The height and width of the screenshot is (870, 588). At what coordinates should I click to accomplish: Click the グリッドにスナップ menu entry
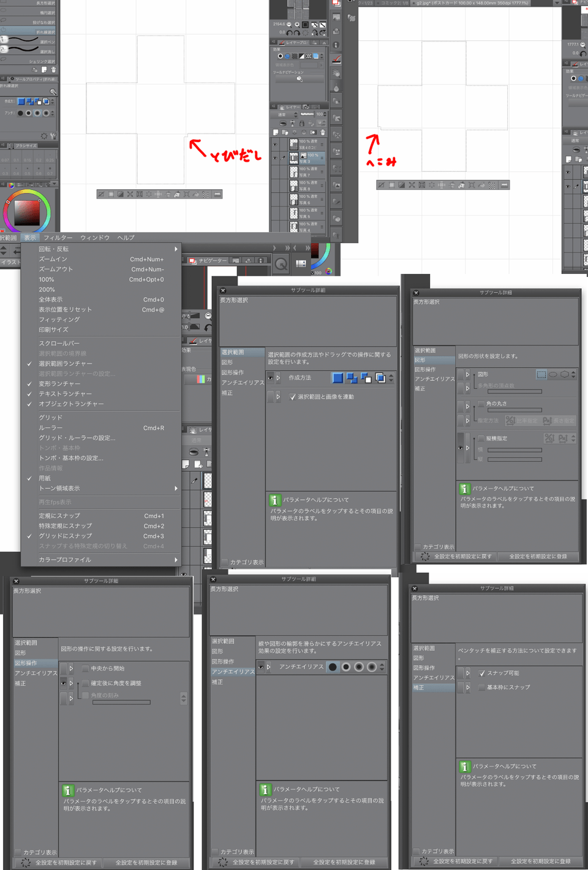(66, 536)
